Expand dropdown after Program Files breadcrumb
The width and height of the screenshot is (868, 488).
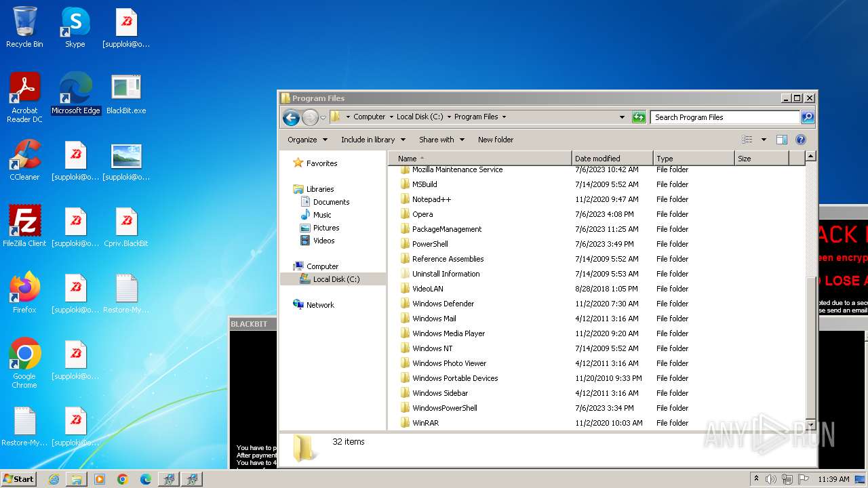[x=504, y=117]
